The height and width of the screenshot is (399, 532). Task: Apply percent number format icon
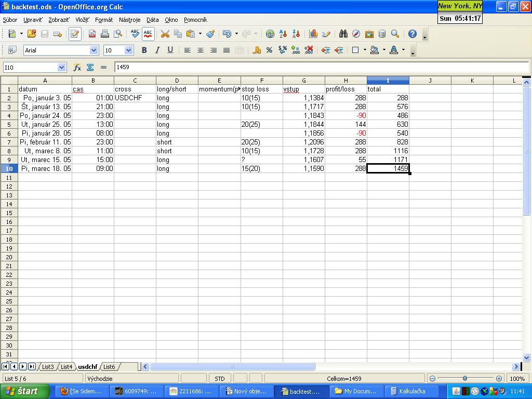point(269,50)
